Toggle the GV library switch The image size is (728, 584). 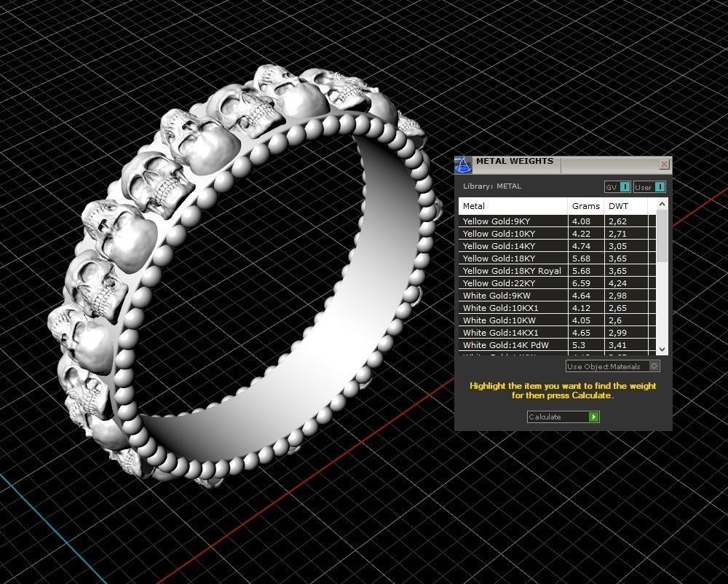(617, 187)
